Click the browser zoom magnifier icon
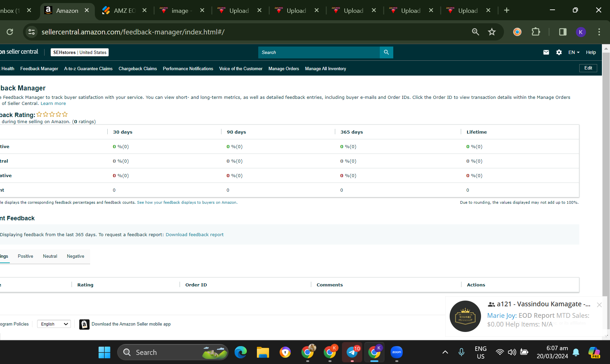610x364 pixels. point(475,32)
